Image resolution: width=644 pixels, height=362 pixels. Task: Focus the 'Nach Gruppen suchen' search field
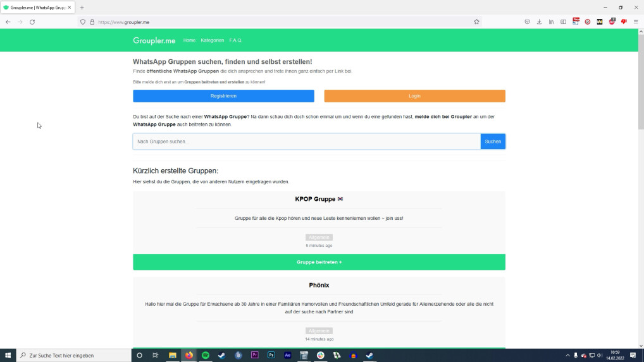tap(306, 142)
